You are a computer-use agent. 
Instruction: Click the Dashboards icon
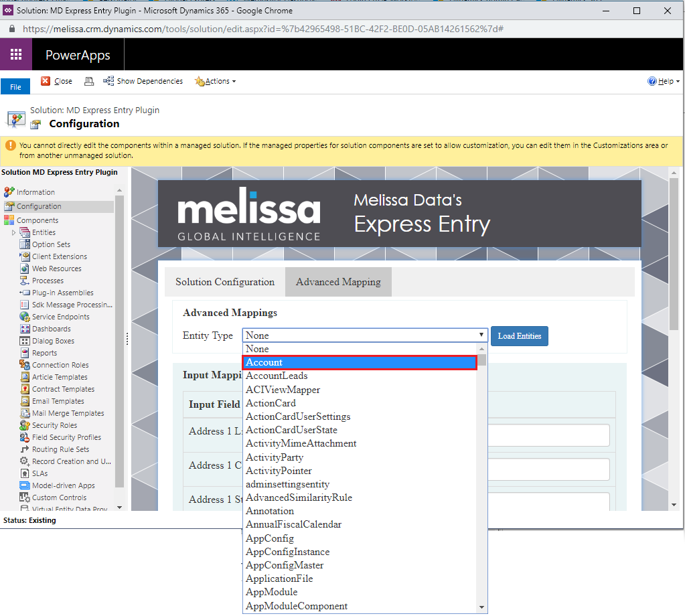pos(25,329)
